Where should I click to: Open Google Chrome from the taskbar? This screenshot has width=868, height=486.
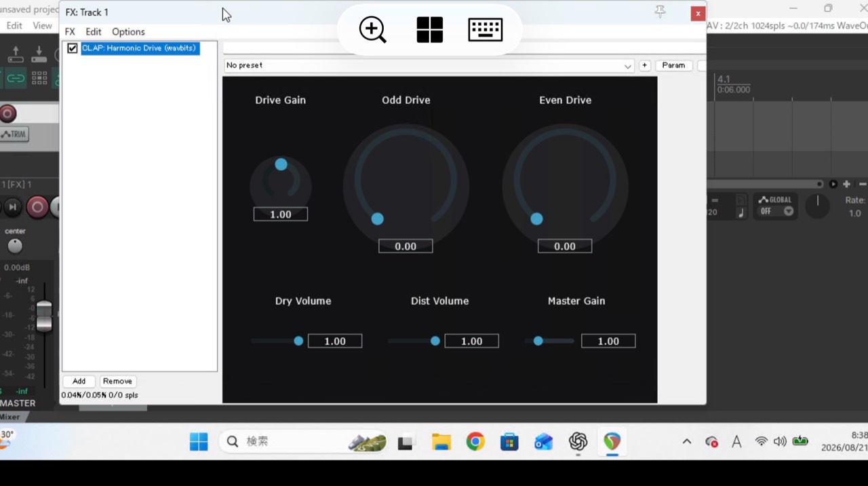pyautogui.click(x=475, y=442)
